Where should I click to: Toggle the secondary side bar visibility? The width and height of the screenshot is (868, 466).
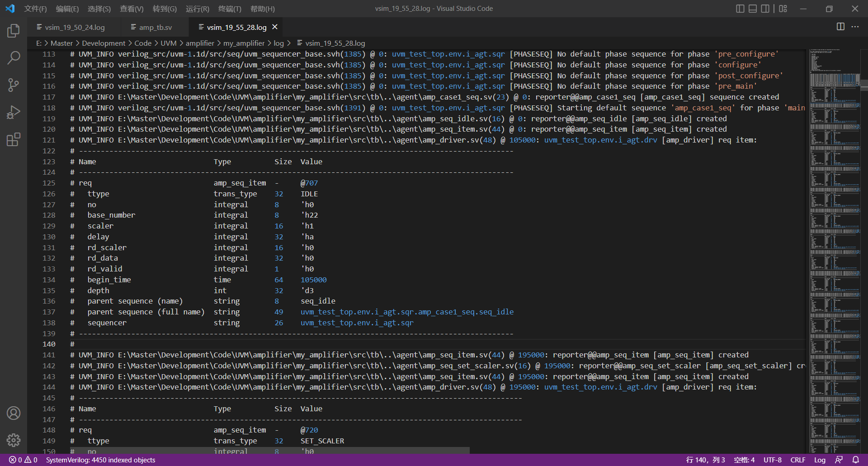(765, 9)
